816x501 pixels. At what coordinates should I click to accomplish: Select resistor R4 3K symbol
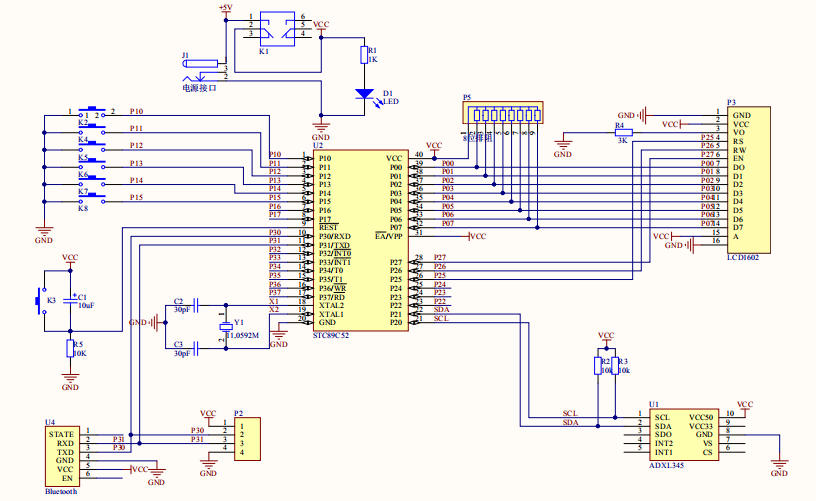pyautogui.click(x=623, y=133)
